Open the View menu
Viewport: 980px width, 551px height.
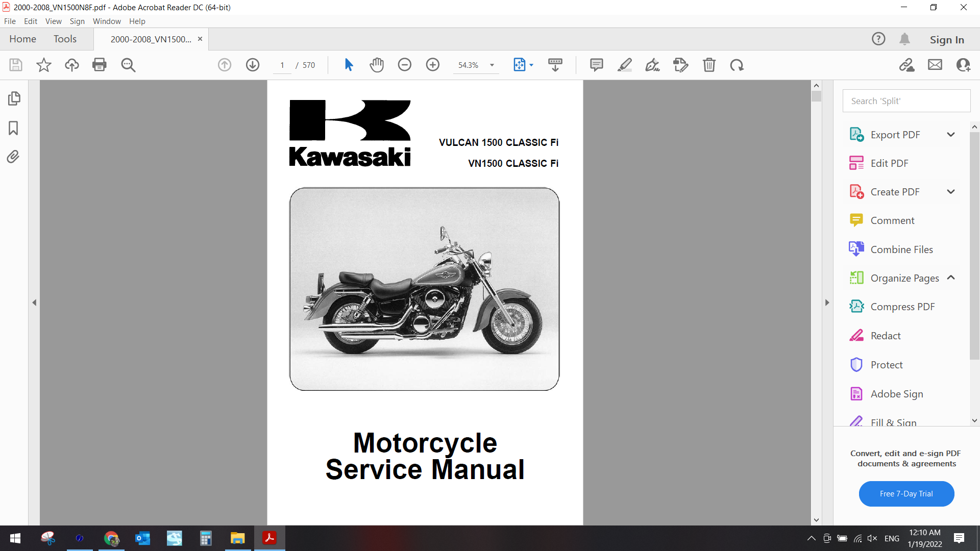[x=54, y=21]
